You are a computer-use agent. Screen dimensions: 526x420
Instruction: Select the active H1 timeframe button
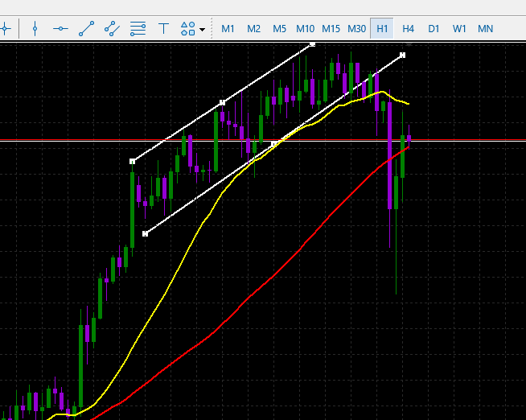click(383, 29)
